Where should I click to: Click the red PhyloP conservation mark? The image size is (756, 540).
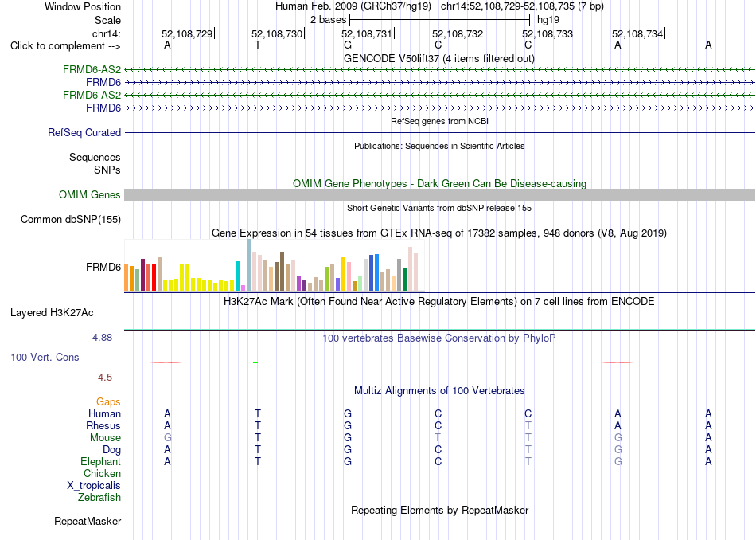coord(166,362)
